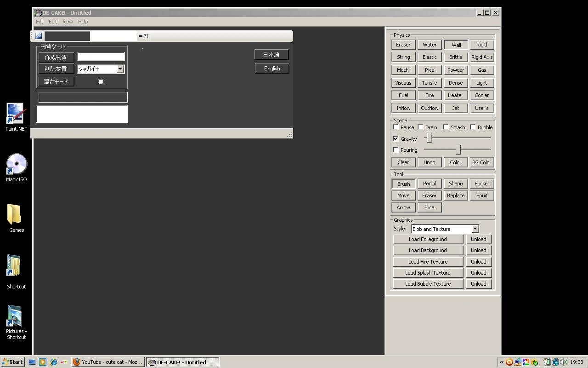Switch language with the English button
The height and width of the screenshot is (368, 588).
click(272, 69)
